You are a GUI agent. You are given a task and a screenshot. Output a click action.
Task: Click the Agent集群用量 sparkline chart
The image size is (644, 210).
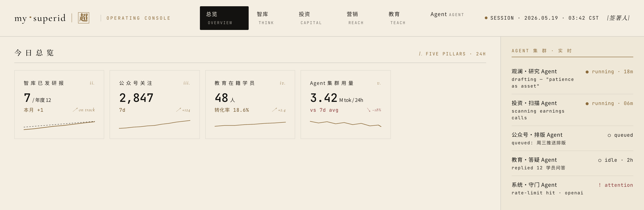point(345,124)
